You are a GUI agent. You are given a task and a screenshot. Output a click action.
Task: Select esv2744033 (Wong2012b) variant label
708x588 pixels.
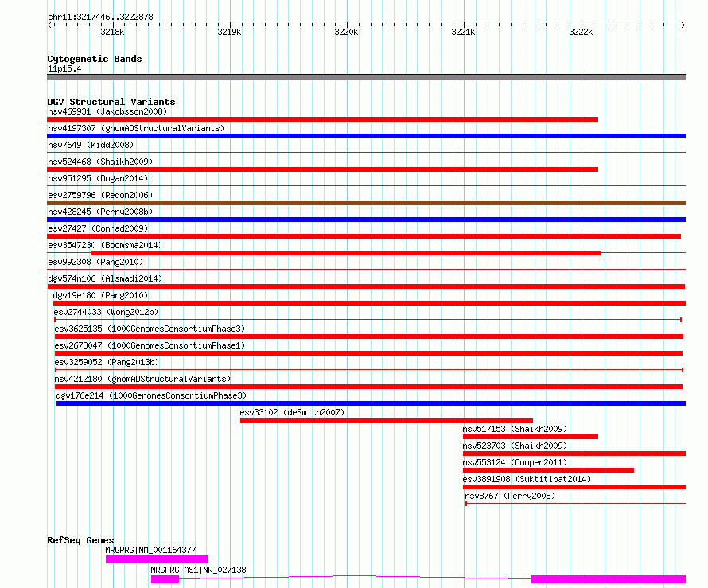click(x=106, y=312)
